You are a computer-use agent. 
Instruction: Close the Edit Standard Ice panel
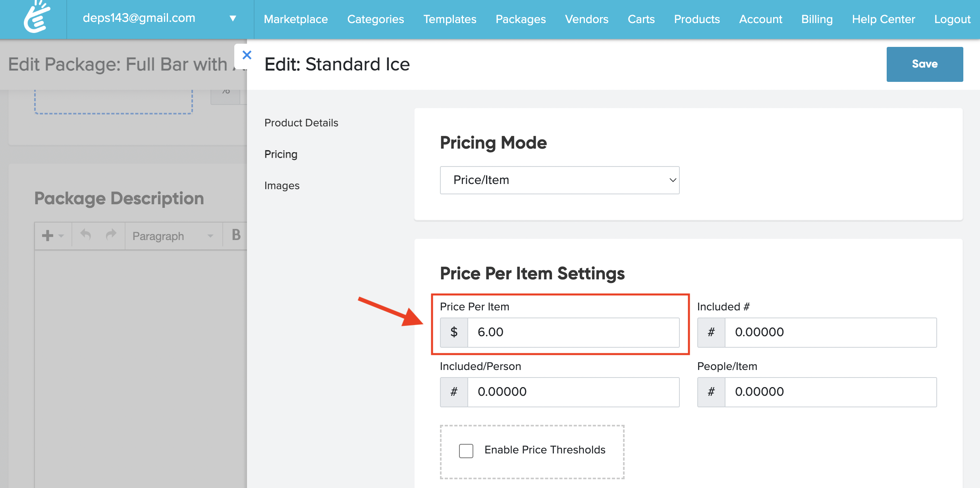pos(247,55)
